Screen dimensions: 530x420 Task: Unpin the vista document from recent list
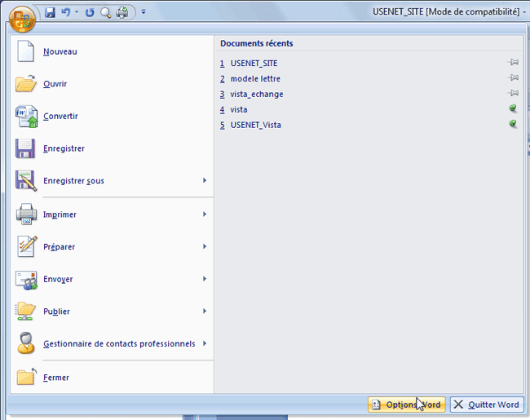click(x=513, y=109)
